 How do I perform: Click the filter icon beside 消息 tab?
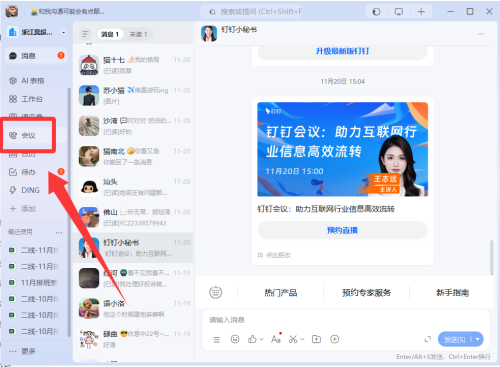(x=85, y=34)
